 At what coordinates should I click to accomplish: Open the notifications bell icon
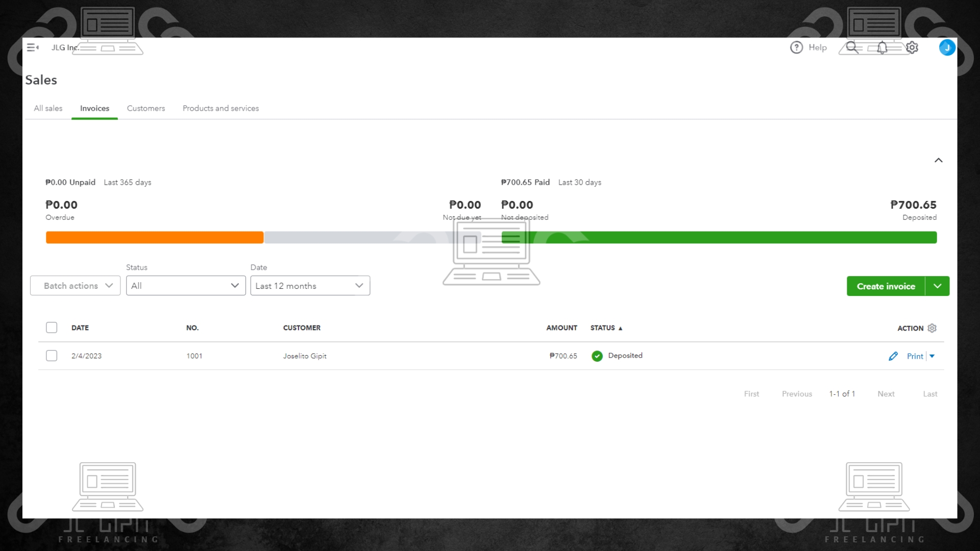pos(882,47)
